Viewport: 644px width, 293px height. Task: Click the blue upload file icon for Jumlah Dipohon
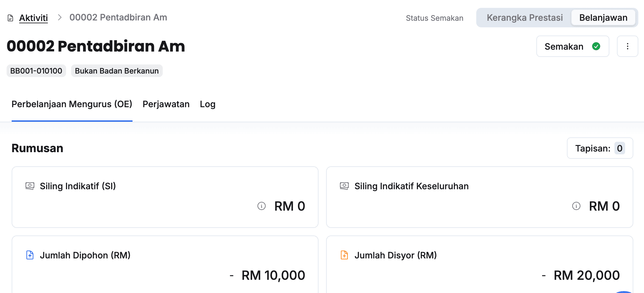[30, 255]
